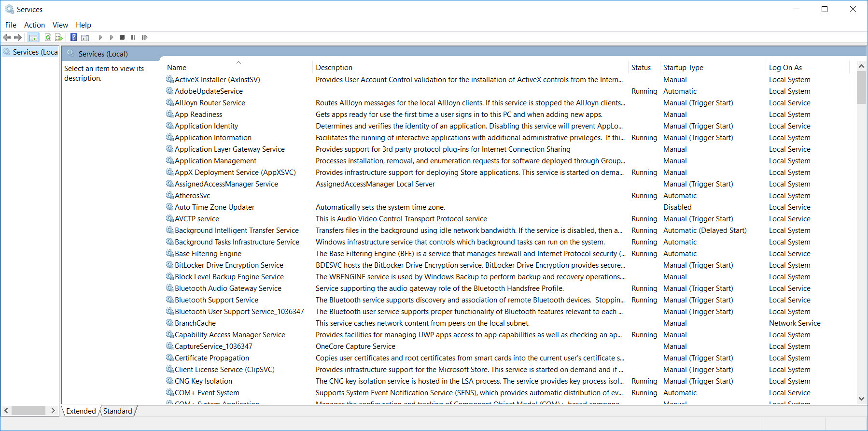Click the gear icon beside BranchCache
Image resolution: width=868 pixels, height=431 pixels.
coord(170,323)
